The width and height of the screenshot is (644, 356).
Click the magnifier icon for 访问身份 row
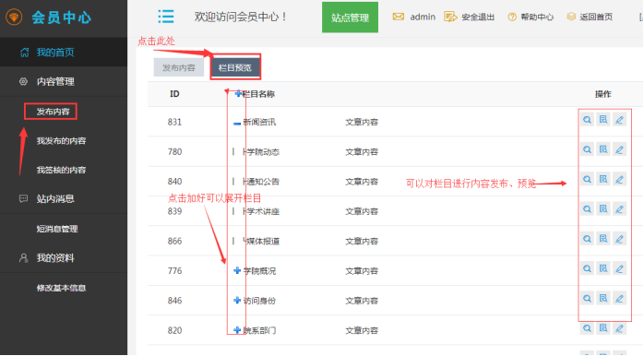pos(588,299)
